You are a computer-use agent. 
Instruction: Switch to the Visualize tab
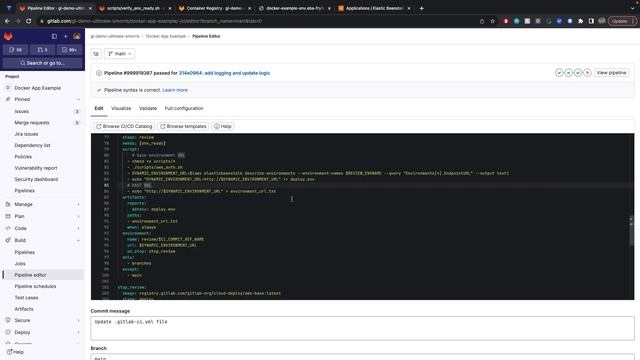pos(121,108)
